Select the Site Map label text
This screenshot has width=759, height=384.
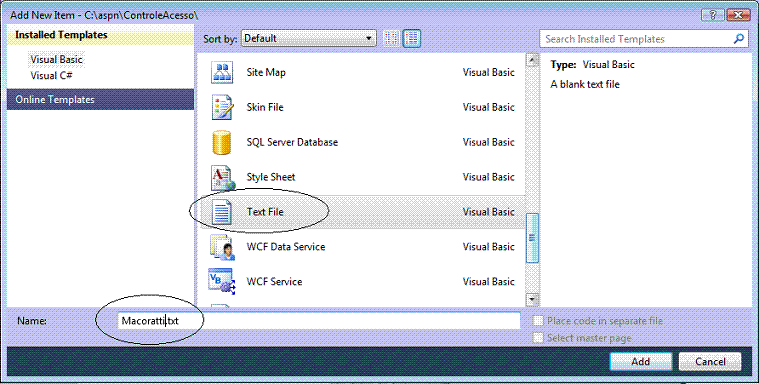tap(266, 73)
